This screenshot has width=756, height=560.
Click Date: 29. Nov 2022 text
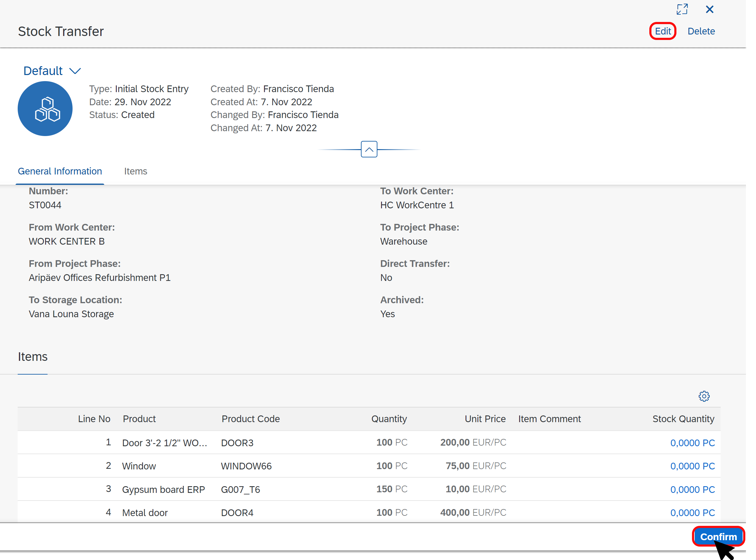coord(130,102)
